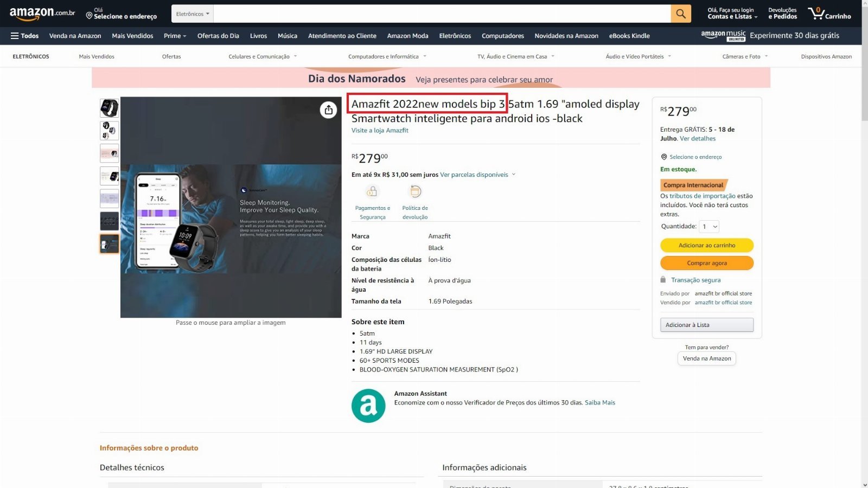Click Adicionar à Lista button
This screenshot has width=868, height=488.
click(707, 325)
